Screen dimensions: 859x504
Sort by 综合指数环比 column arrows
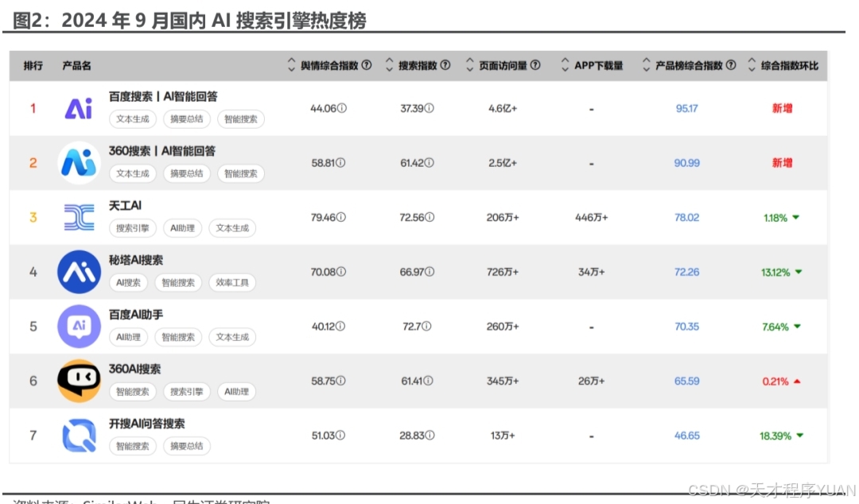(x=752, y=65)
